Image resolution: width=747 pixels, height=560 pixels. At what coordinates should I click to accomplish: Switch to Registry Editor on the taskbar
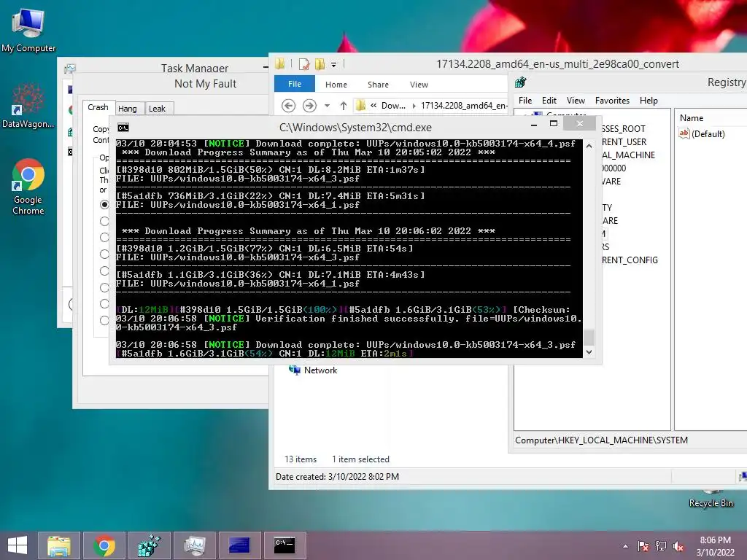[149, 545]
